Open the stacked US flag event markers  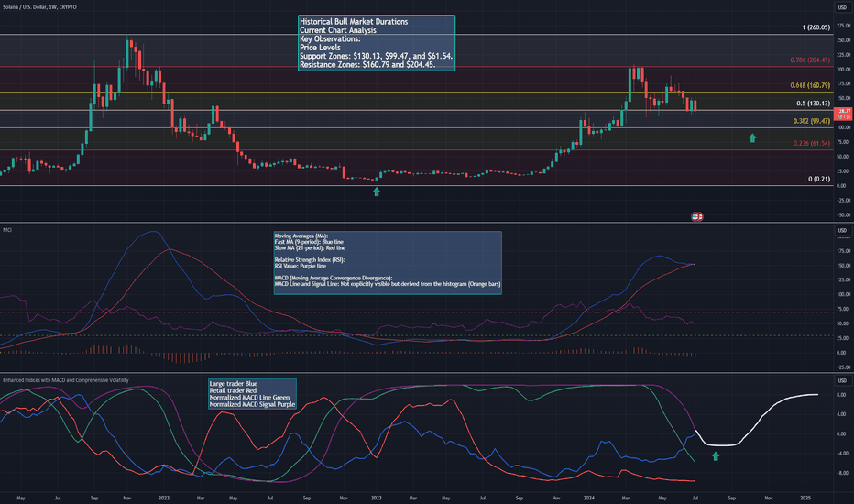[697, 216]
